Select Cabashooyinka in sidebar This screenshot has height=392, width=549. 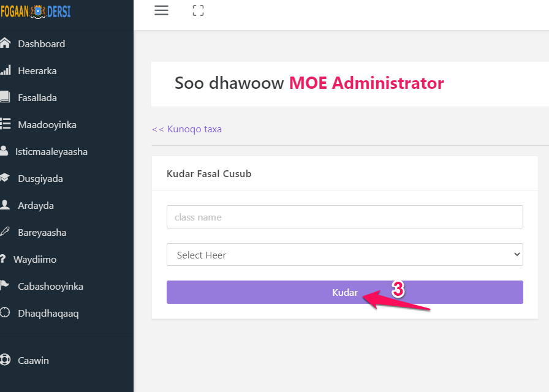click(x=50, y=286)
